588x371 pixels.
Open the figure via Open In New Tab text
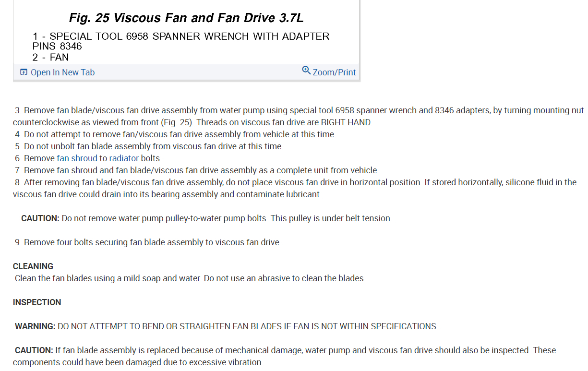(x=62, y=72)
